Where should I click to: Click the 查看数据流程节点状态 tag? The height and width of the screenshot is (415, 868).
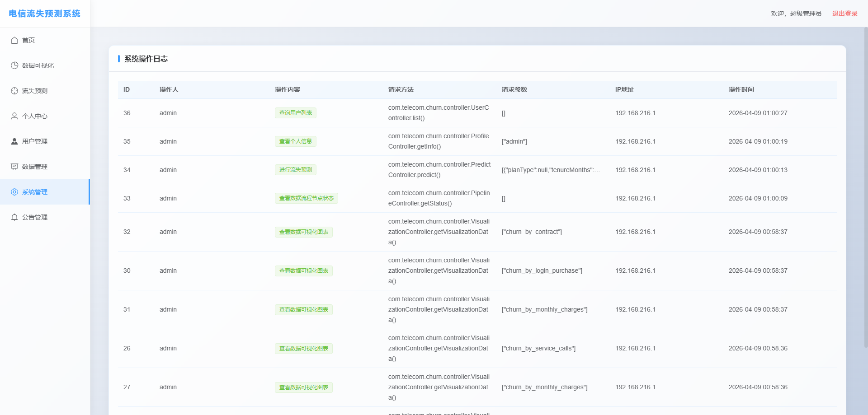[x=306, y=198]
